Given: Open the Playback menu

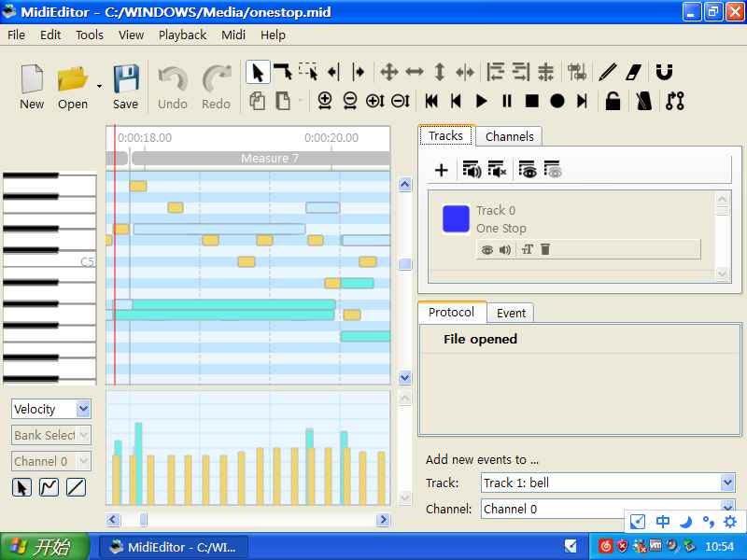Looking at the screenshot, I should tap(182, 35).
